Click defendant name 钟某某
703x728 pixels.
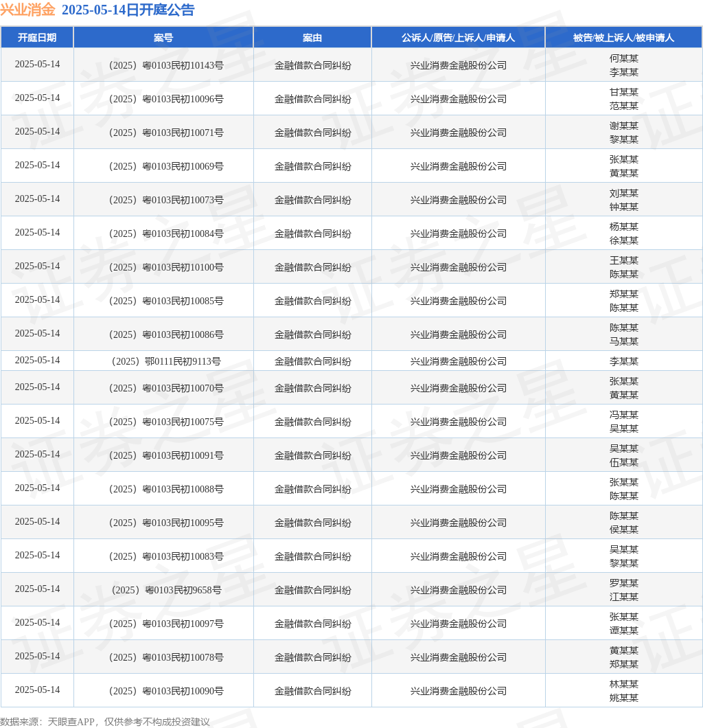[623, 207]
